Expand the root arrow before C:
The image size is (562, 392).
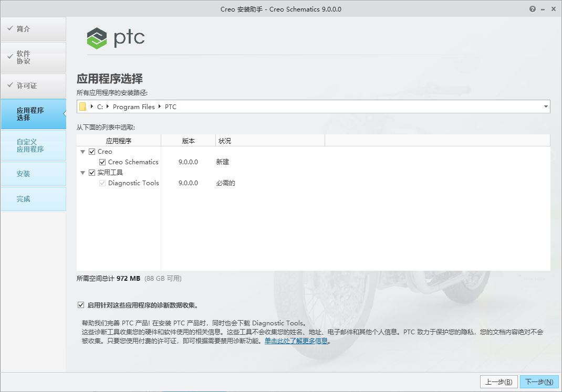(x=92, y=107)
